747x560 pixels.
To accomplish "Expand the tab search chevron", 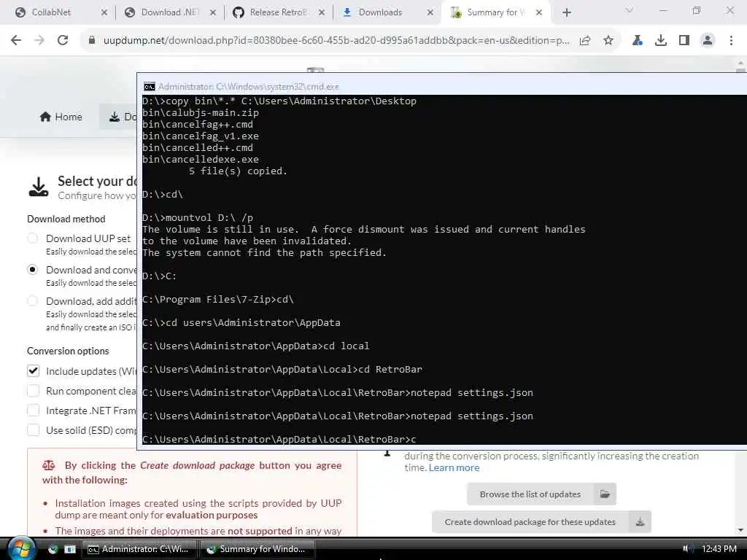I will click(x=630, y=10).
